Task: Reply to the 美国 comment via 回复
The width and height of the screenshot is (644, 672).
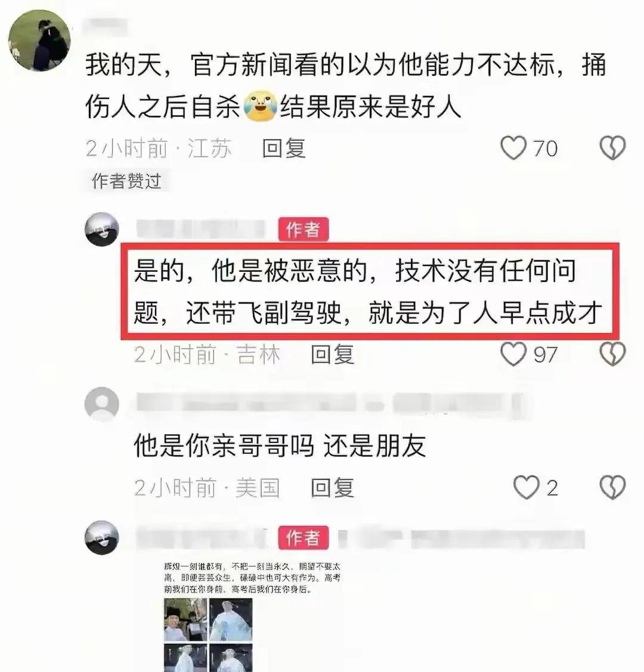Action: coord(333,488)
